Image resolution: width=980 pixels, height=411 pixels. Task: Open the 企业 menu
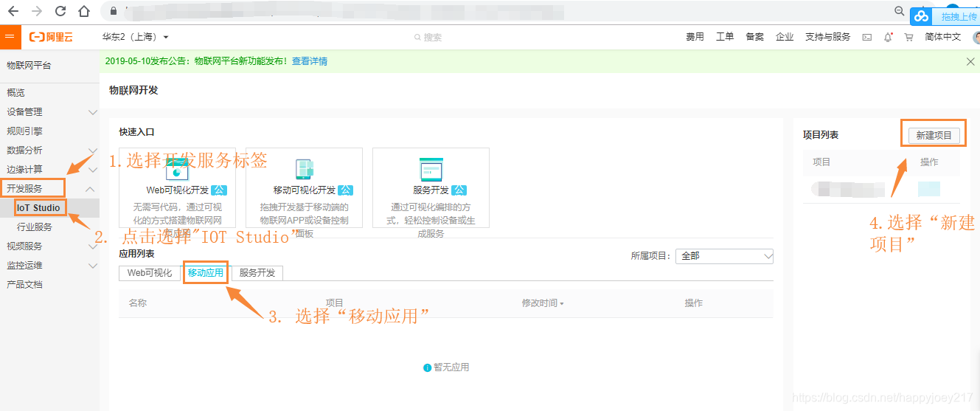(x=785, y=37)
